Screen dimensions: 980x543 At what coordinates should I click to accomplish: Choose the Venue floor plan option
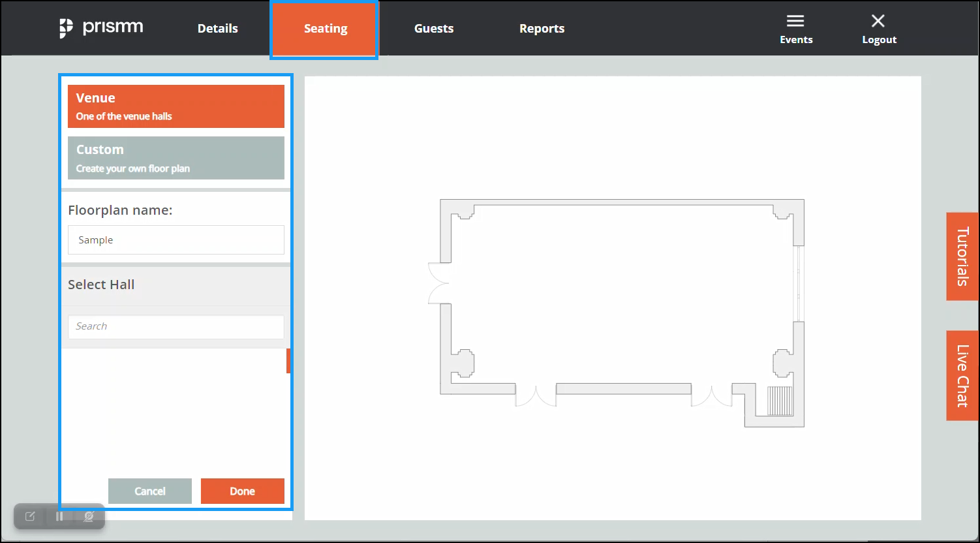(176, 106)
